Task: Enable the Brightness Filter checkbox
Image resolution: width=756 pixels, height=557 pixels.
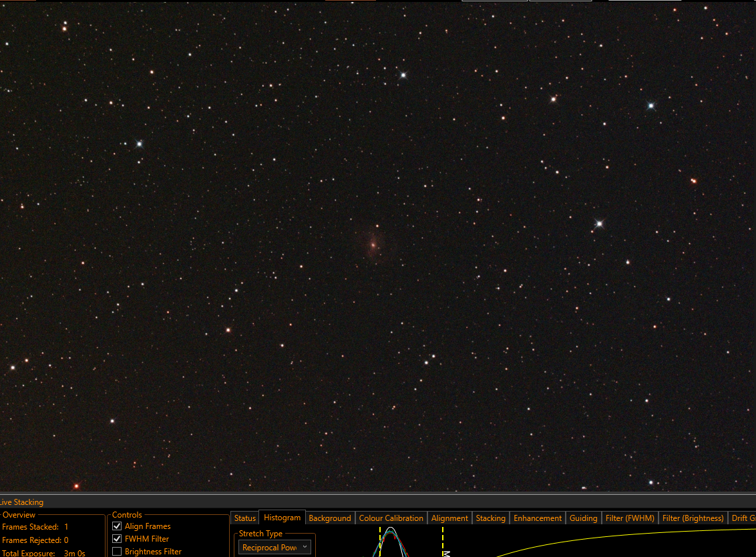Action: (x=117, y=551)
